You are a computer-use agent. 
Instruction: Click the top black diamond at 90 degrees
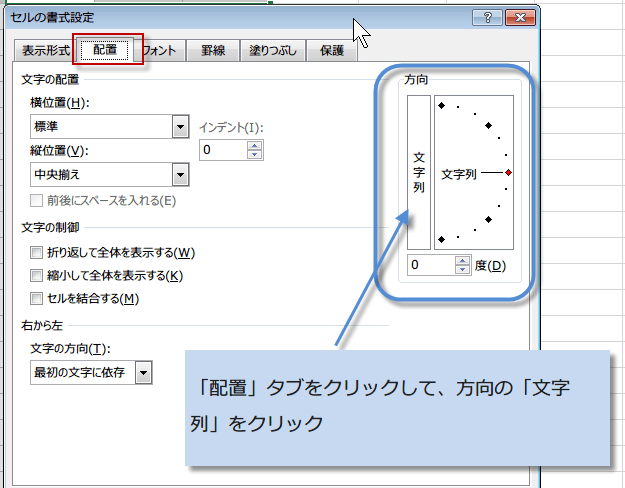click(x=441, y=106)
